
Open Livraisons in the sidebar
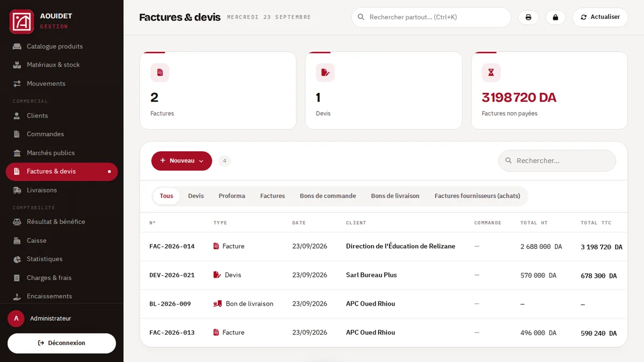coord(62,190)
